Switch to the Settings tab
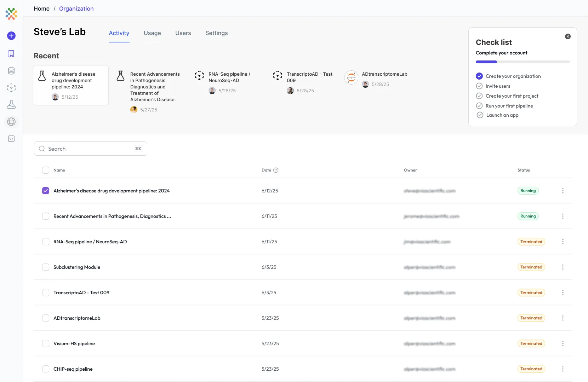This screenshot has height=382, width=588. 217,33
